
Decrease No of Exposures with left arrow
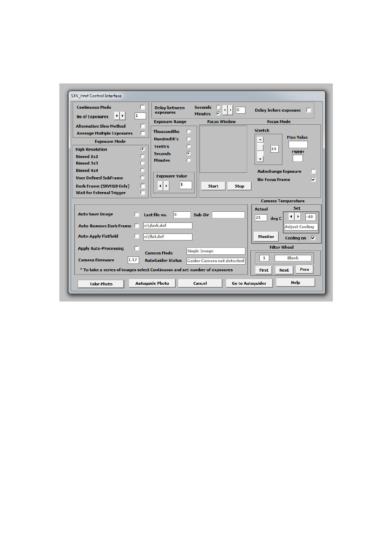117,116
